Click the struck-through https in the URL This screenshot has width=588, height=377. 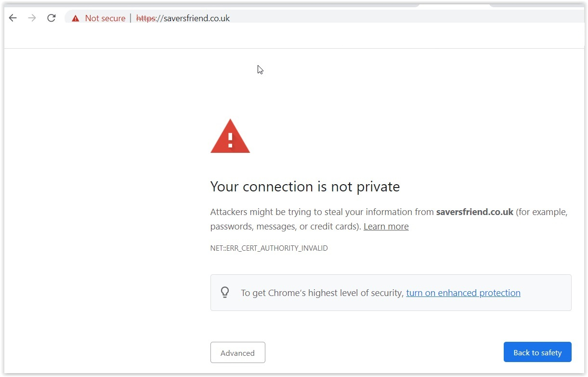coord(146,18)
